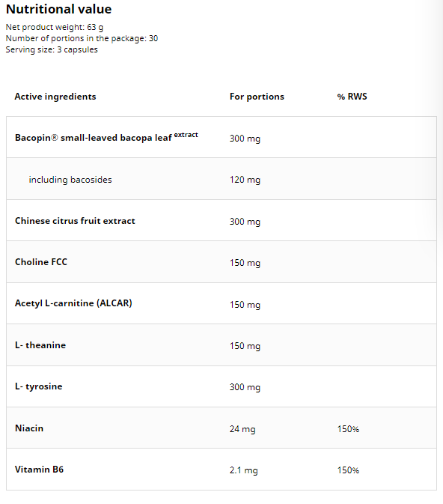This screenshot has height=504, width=443.
Task: Click the 2.1 mg Vitamin B6 amount
Action: click(244, 470)
